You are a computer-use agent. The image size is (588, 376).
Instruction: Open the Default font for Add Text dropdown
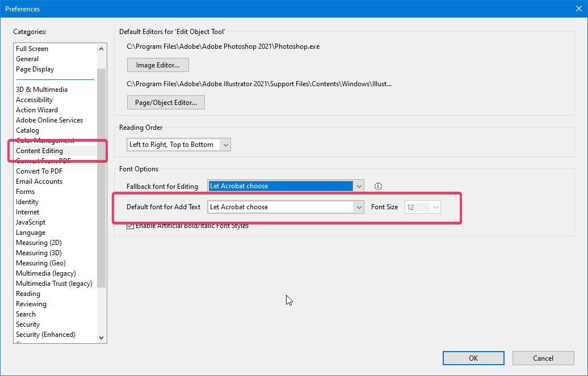[285, 207]
